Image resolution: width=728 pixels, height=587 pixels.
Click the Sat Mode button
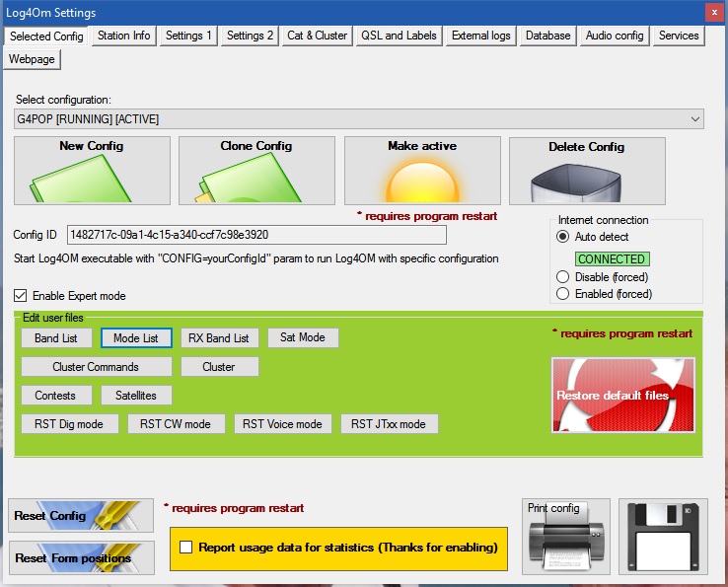click(x=303, y=337)
